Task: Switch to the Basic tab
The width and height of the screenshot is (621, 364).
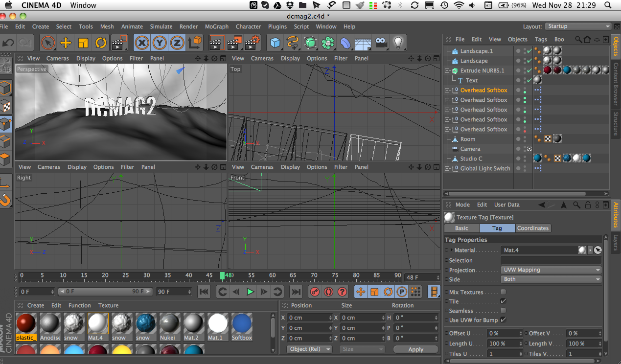Action: pyautogui.click(x=461, y=228)
